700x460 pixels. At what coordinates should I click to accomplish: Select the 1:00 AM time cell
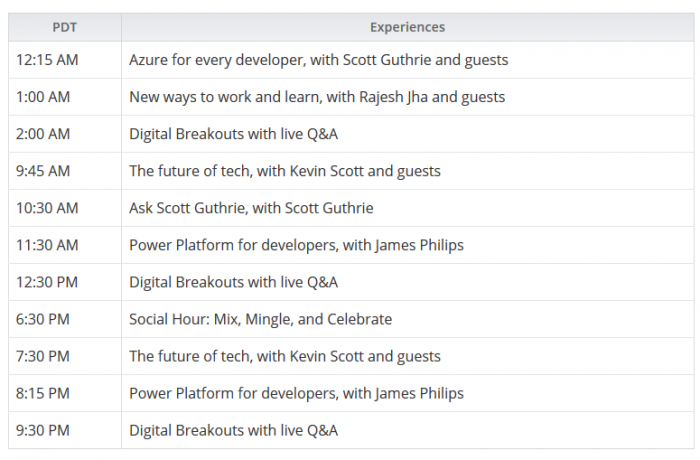click(x=42, y=97)
